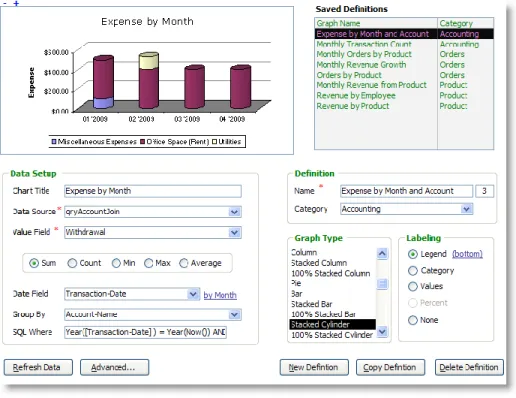The height and width of the screenshot is (398, 516).
Task: Select Monthly Revenue Growth saved definition
Action: [361, 65]
